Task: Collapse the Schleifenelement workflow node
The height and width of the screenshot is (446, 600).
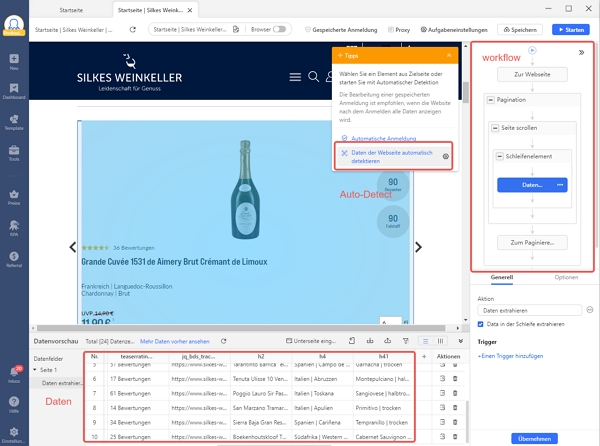Action: click(499, 156)
